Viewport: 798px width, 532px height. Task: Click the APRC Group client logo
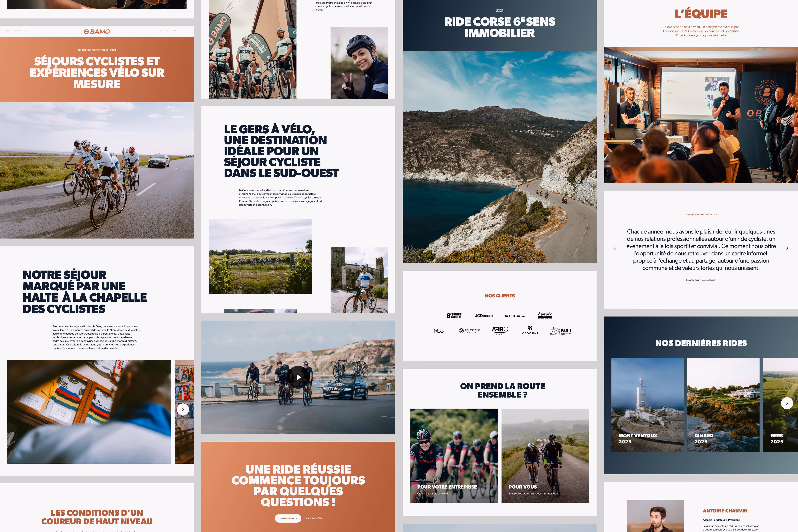[500, 331]
